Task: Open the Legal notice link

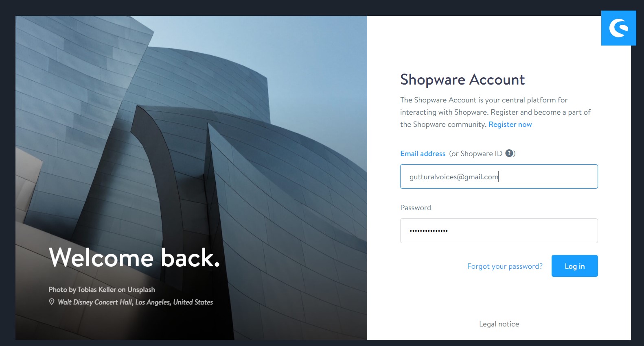Action: pyautogui.click(x=499, y=324)
